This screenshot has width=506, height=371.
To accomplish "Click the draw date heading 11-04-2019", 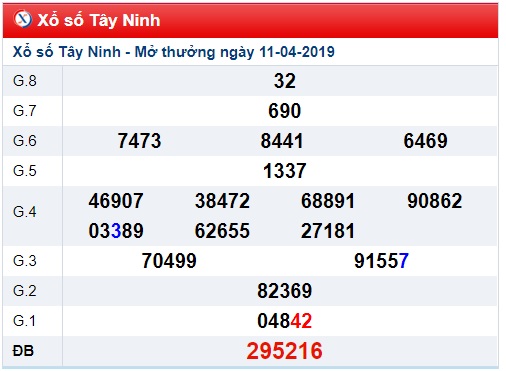I will click(x=173, y=52).
